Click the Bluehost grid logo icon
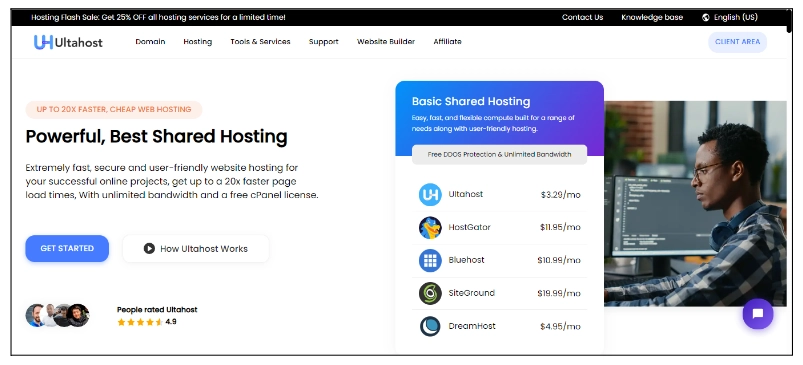The height and width of the screenshot is (365, 803). [430, 260]
